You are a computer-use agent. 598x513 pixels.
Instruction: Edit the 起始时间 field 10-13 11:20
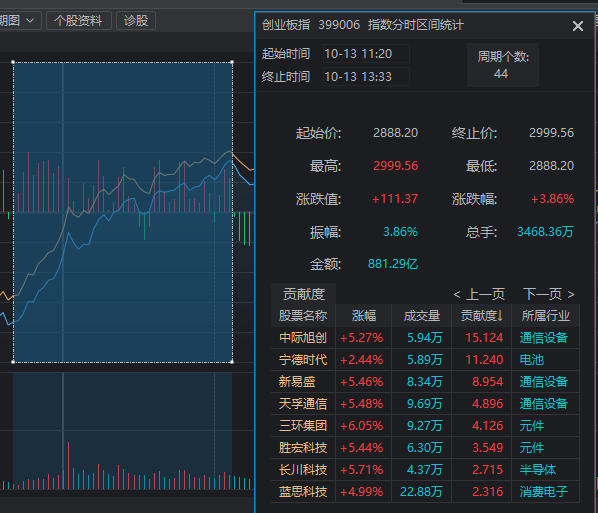point(366,54)
